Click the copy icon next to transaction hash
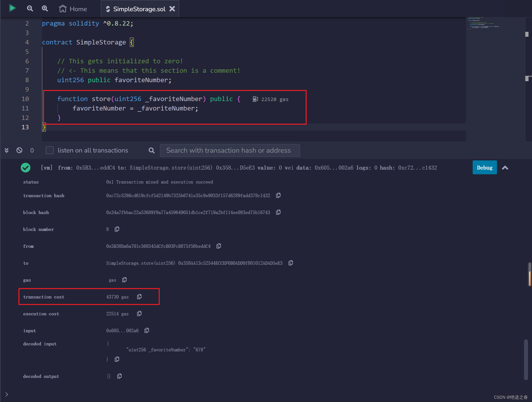The height and width of the screenshot is (402, 532). tap(278, 195)
